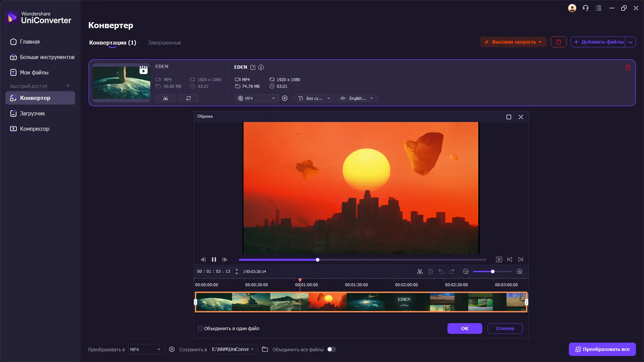The image size is (644, 362).
Task: Click the delete segment trash icon
Action: coord(431,271)
